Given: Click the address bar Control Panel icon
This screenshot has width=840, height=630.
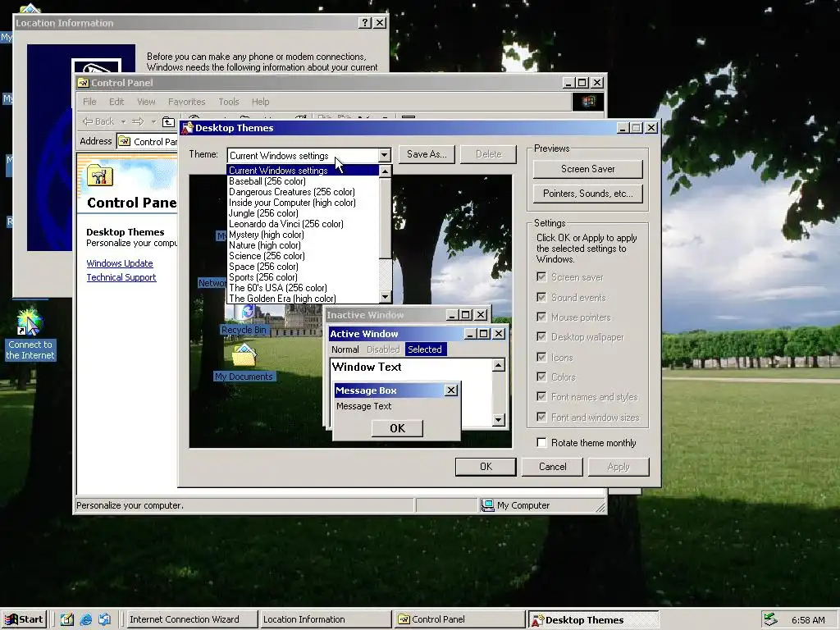Looking at the screenshot, I should pos(125,141).
